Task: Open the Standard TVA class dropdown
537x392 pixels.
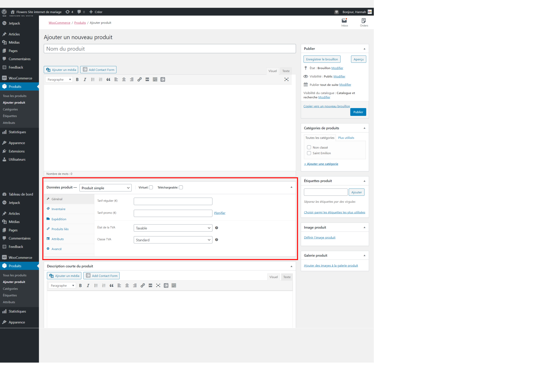Action: coord(173,240)
